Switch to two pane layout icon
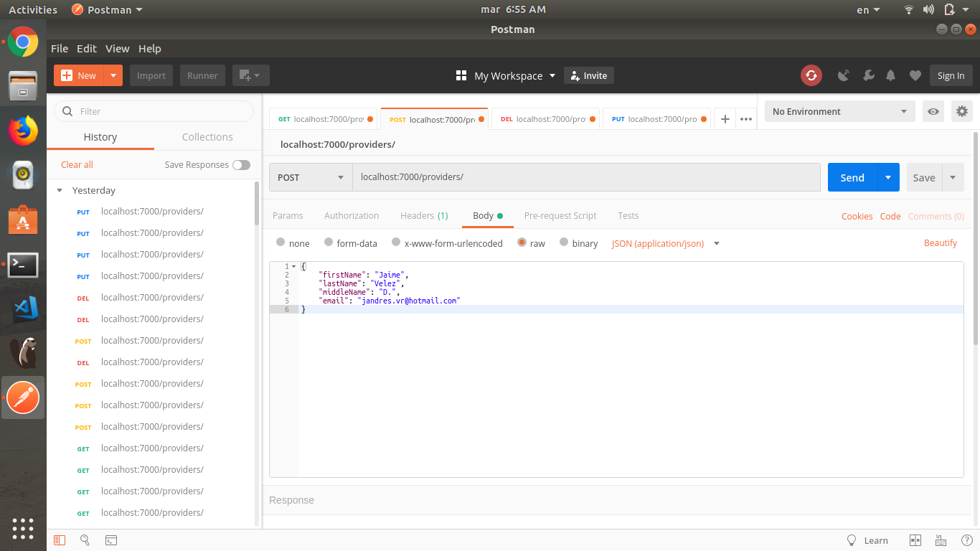This screenshot has width=980, height=551. [915, 540]
